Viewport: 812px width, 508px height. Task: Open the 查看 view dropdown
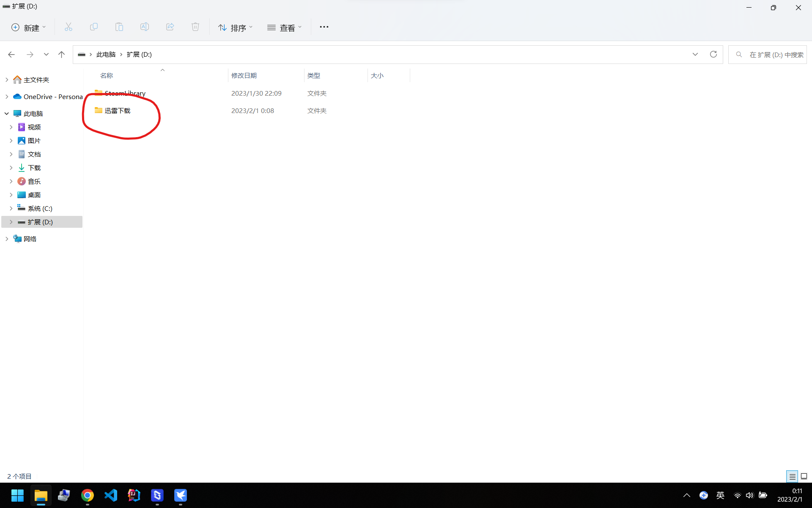pyautogui.click(x=284, y=28)
